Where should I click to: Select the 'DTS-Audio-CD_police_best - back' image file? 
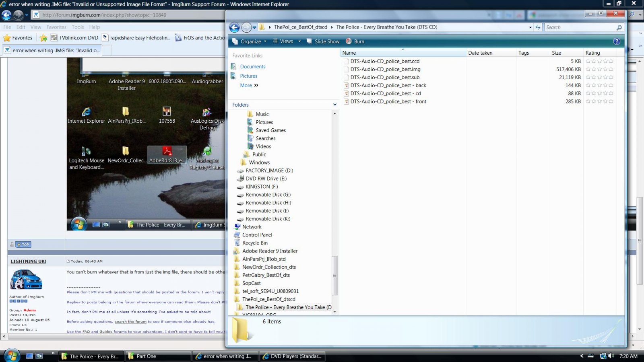(388, 85)
